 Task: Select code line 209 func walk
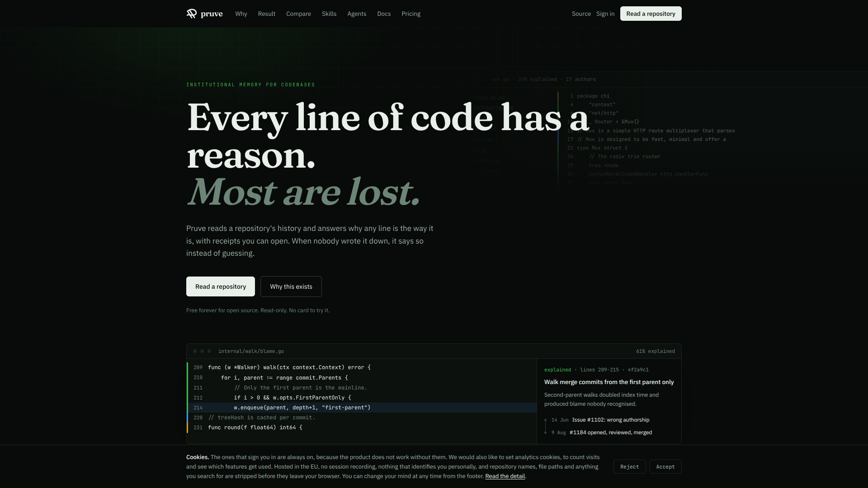pos(362,367)
